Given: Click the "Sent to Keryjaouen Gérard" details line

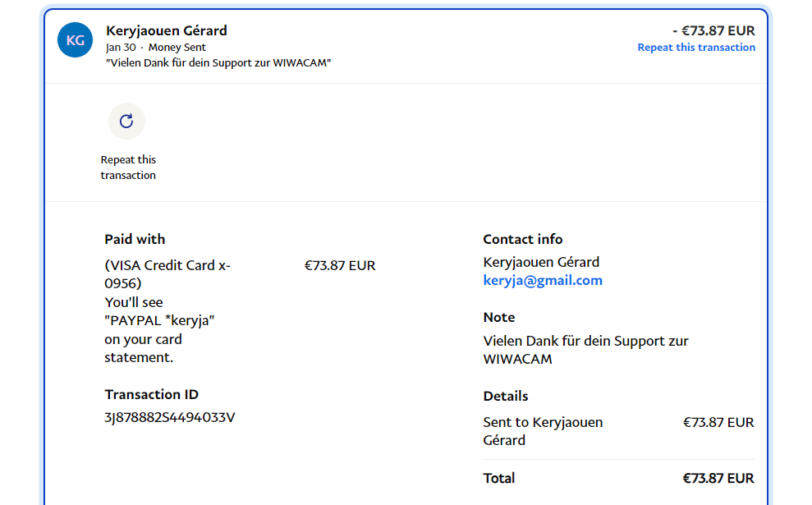Looking at the screenshot, I should tap(543, 431).
